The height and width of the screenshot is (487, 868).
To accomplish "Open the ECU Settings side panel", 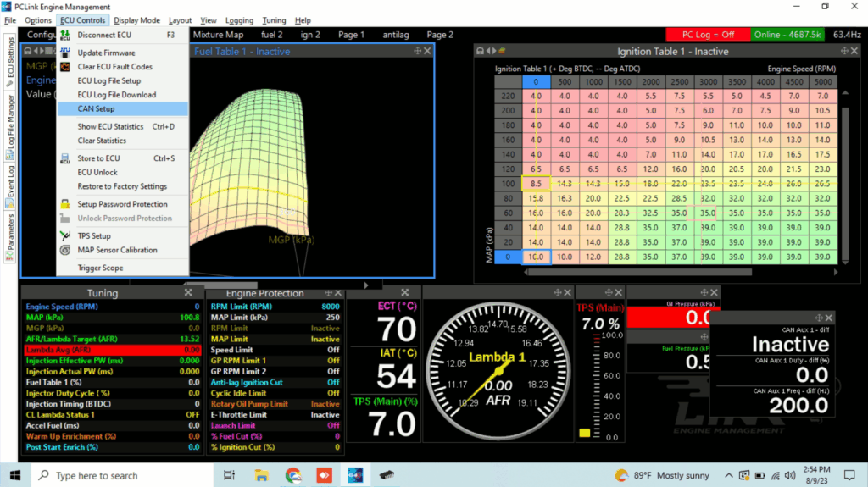I will (x=10, y=59).
